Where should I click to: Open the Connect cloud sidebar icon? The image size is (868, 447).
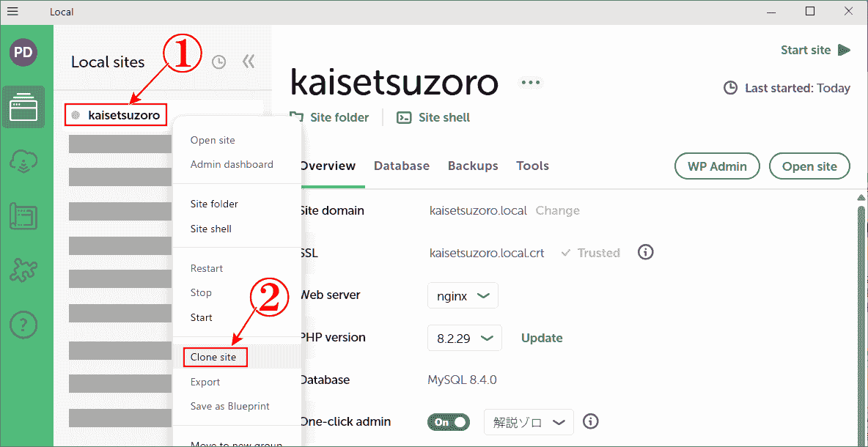pyautogui.click(x=23, y=161)
